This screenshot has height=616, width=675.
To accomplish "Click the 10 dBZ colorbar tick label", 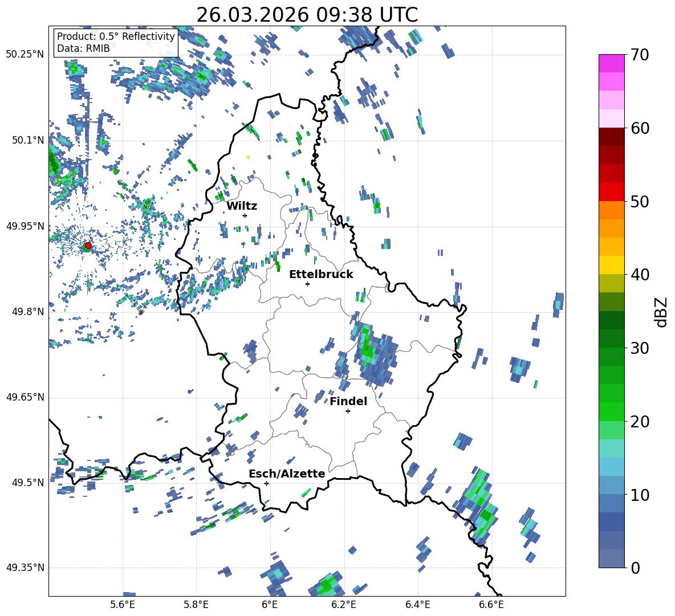I will [639, 495].
